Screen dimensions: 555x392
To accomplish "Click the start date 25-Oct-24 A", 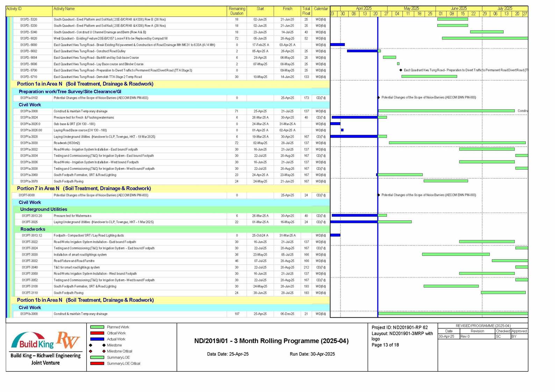I will (x=260, y=236).
